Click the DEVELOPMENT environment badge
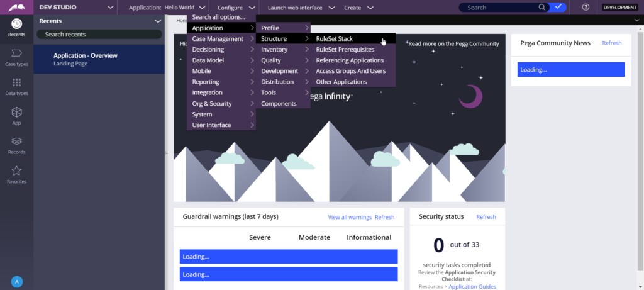The image size is (644, 290). tap(619, 8)
